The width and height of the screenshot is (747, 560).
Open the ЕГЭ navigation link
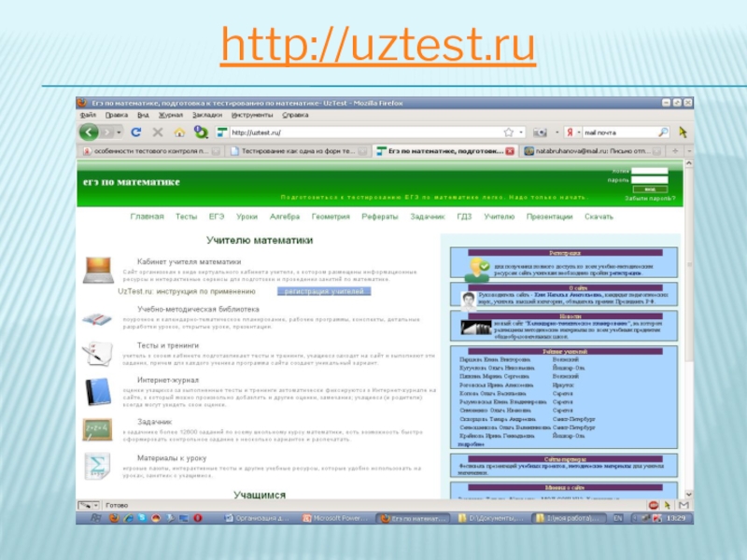pyautogui.click(x=217, y=217)
